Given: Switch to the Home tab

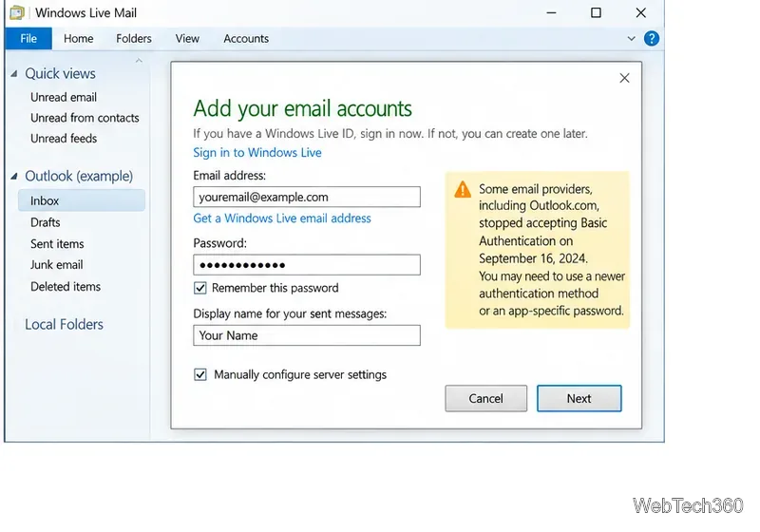Looking at the screenshot, I should 79,39.
